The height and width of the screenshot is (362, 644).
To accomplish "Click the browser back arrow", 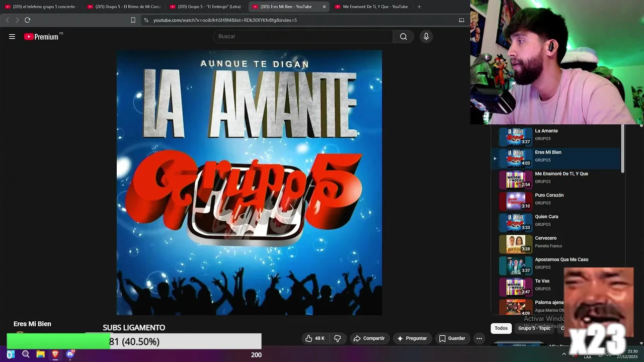I will tap(7, 20).
